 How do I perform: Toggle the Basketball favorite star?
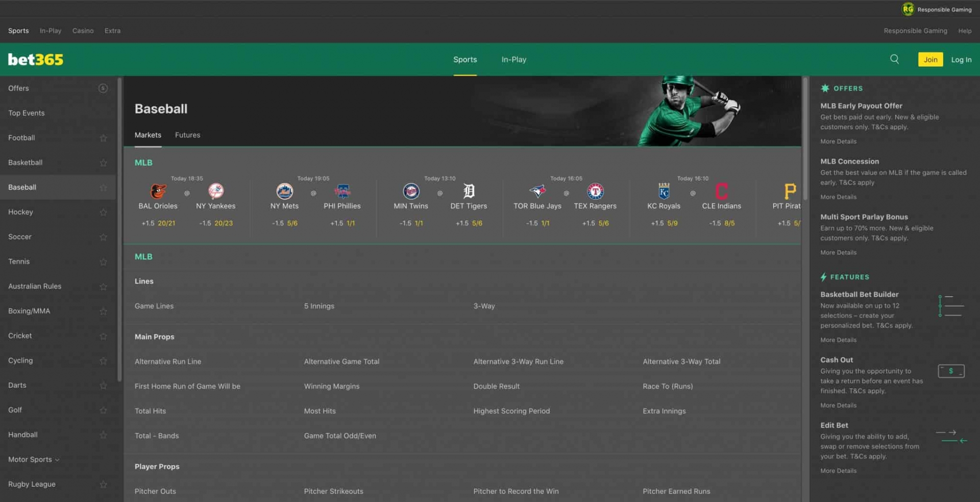click(x=103, y=163)
